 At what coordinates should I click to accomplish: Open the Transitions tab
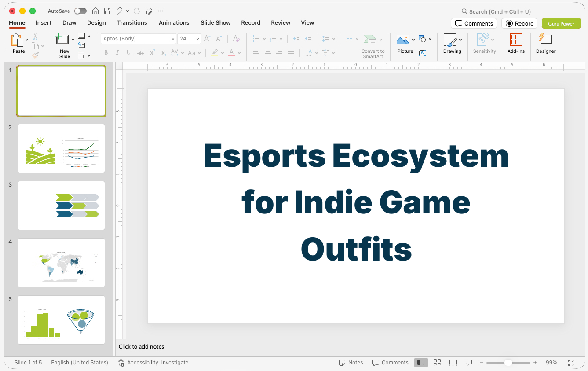click(x=132, y=22)
